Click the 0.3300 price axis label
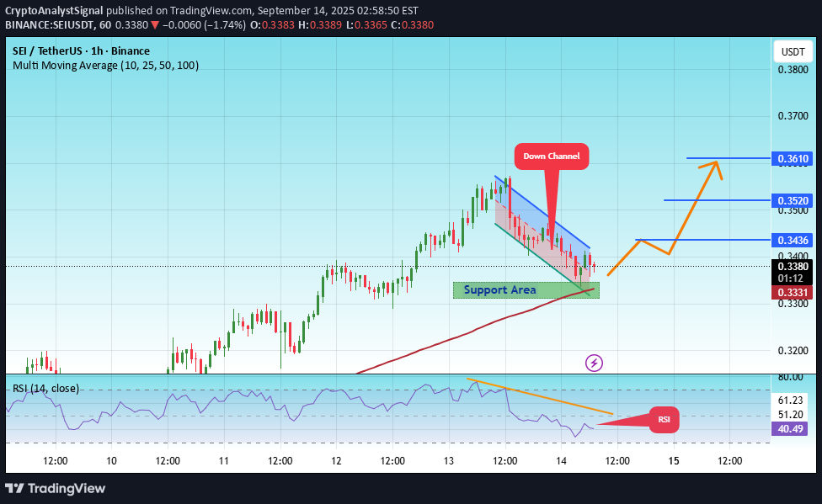822x504 pixels. tap(793, 304)
